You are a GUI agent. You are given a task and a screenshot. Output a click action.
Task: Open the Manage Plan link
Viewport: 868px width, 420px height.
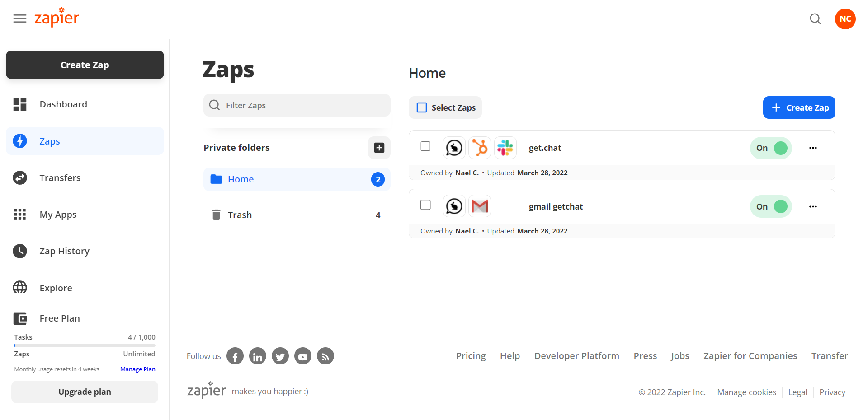pyautogui.click(x=137, y=369)
